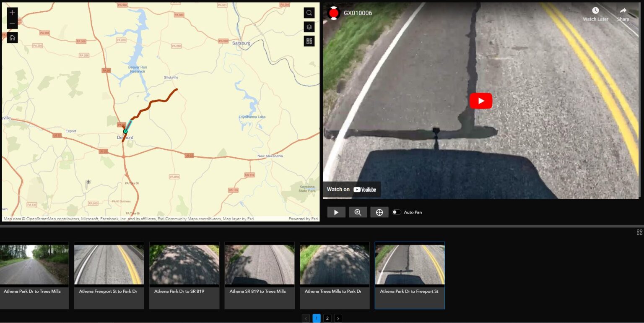Open the Watch on YouTube link
Viewport: 644px width, 323px height.
[351, 189]
